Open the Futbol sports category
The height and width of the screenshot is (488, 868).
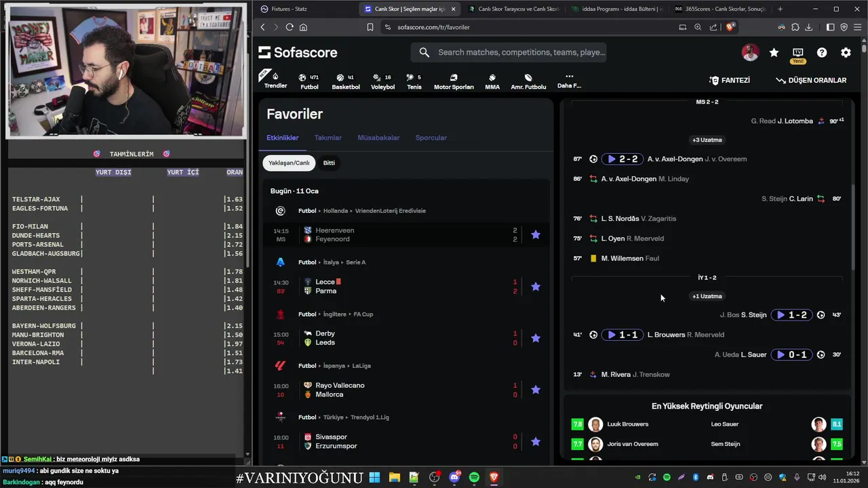tap(309, 81)
